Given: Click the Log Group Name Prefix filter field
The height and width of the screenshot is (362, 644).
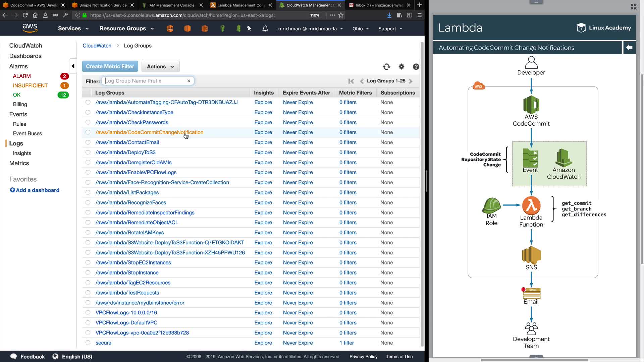Looking at the screenshot, I should [x=144, y=81].
